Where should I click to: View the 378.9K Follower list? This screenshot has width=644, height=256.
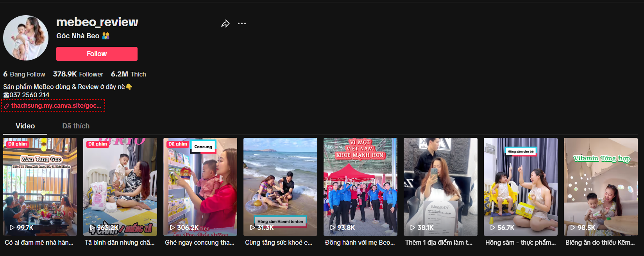pos(78,74)
